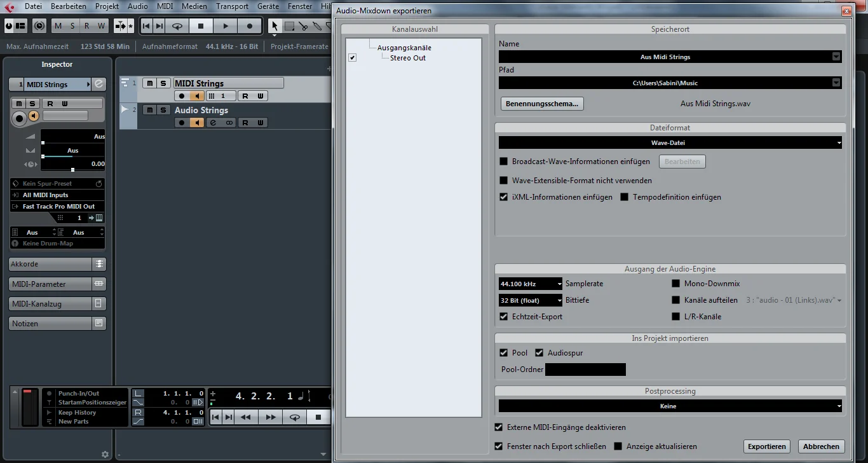Enable the Mono-Downmix checkbox
The image size is (868, 463).
(x=676, y=284)
